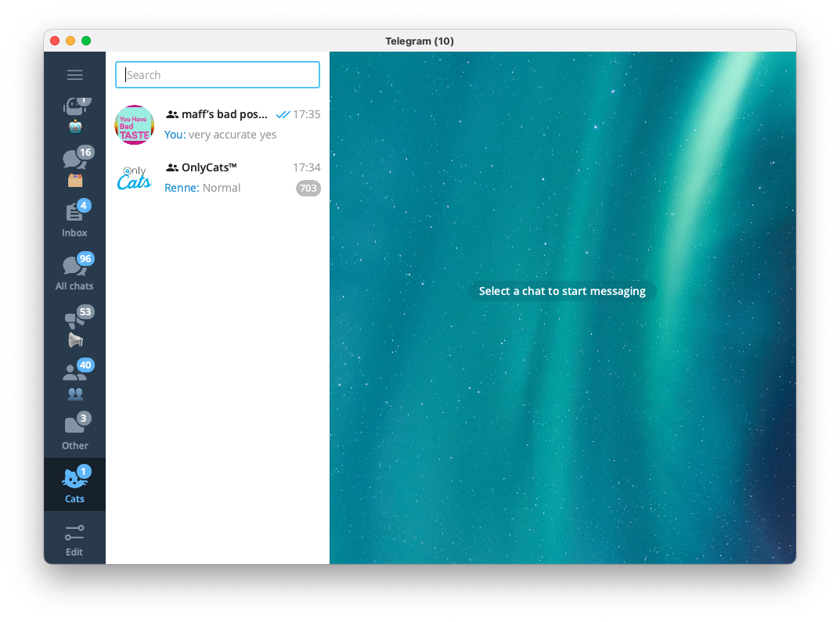Open the maff's bad pos... group chat

click(218, 124)
